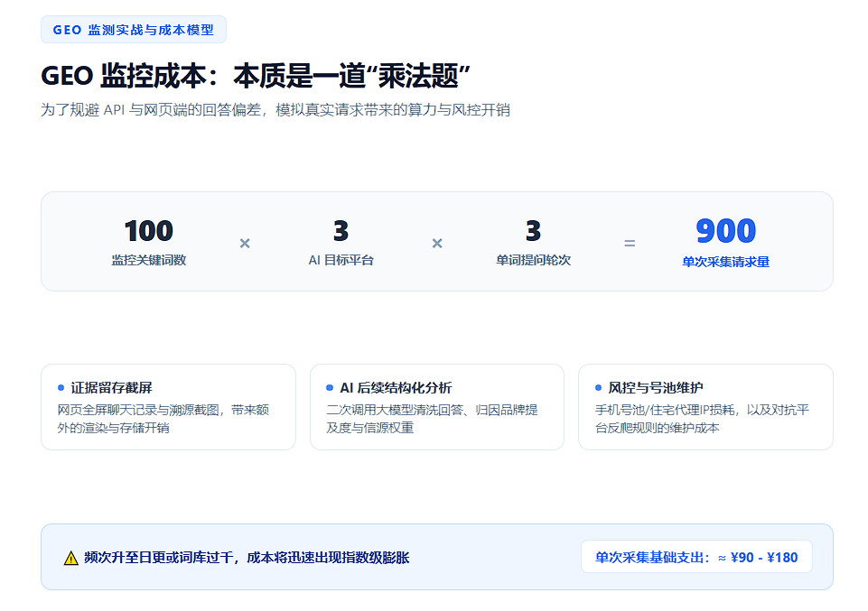Click the GEO 监测实战与成本模型 badge

pos(134,29)
